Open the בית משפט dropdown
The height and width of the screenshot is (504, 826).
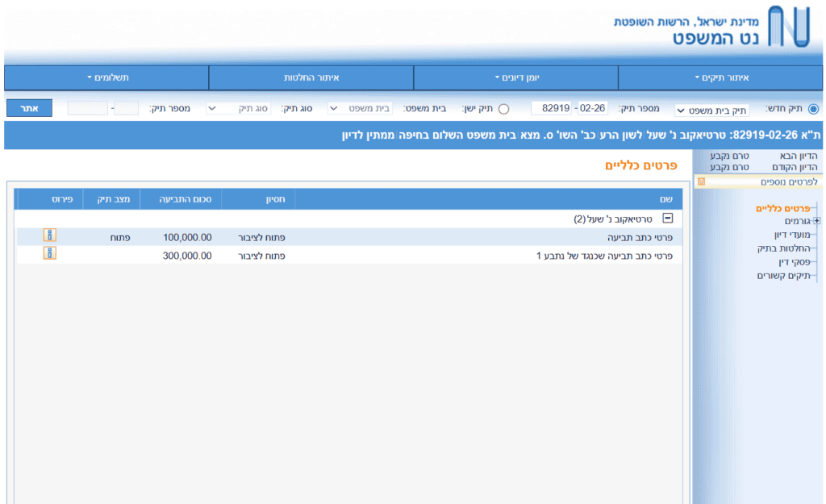click(x=361, y=109)
